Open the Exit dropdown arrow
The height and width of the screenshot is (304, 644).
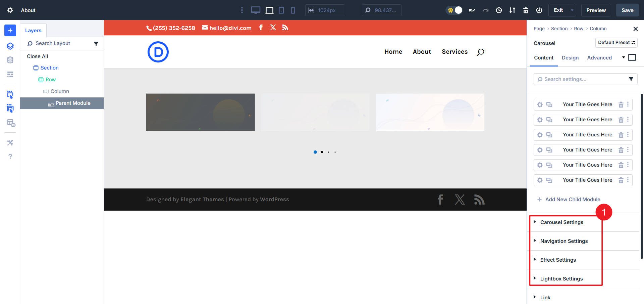pyautogui.click(x=572, y=10)
